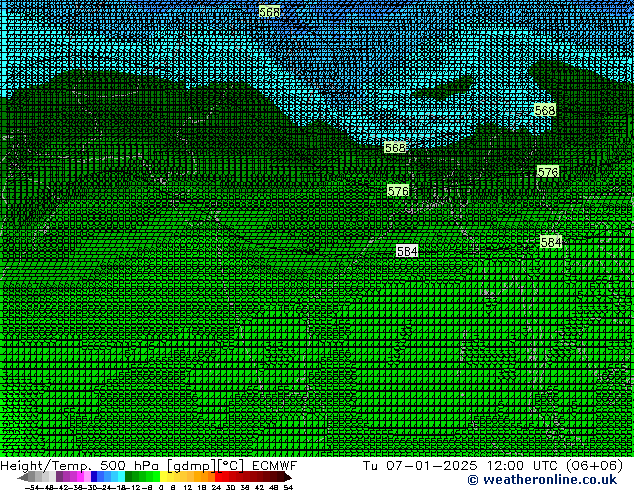Click the 'Tu 07-01-2025 12:00 UTC' timestamp
The height and width of the screenshot is (490, 634).
click(461, 465)
